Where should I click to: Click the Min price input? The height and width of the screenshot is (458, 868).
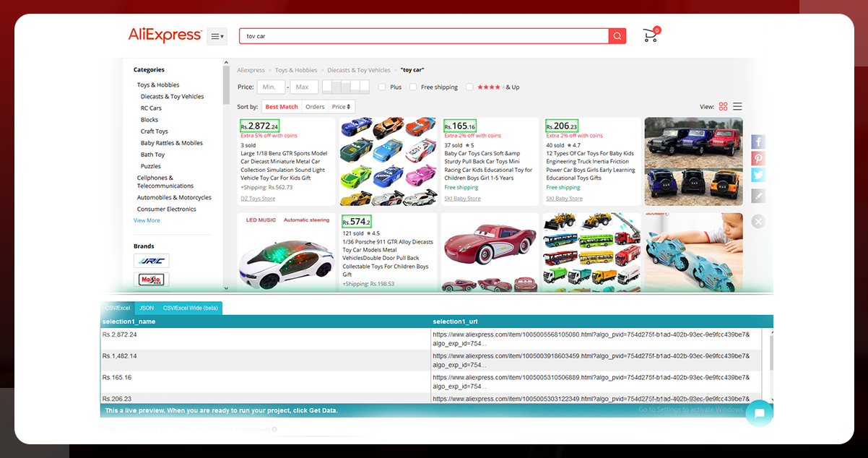(x=271, y=87)
